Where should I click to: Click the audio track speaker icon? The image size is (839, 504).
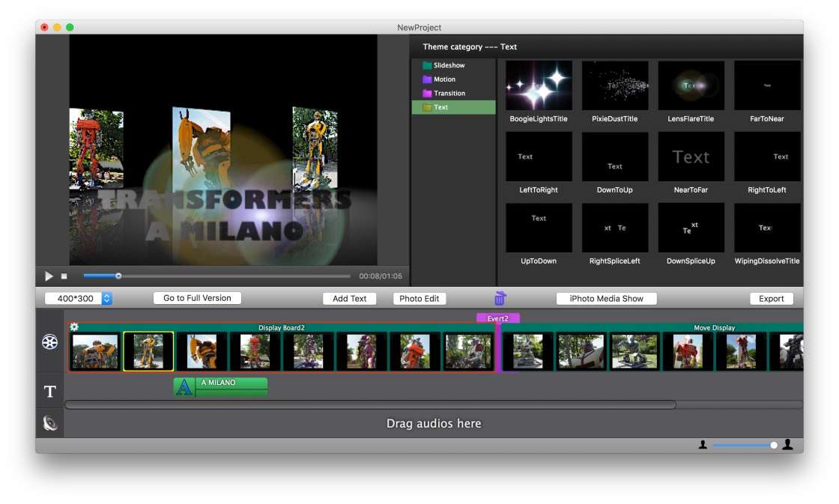click(50, 423)
